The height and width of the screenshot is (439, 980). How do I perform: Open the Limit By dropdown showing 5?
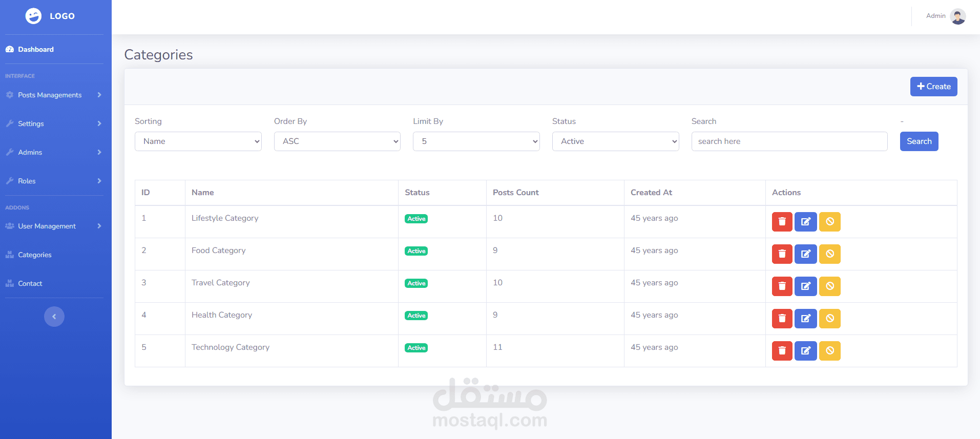476,141
